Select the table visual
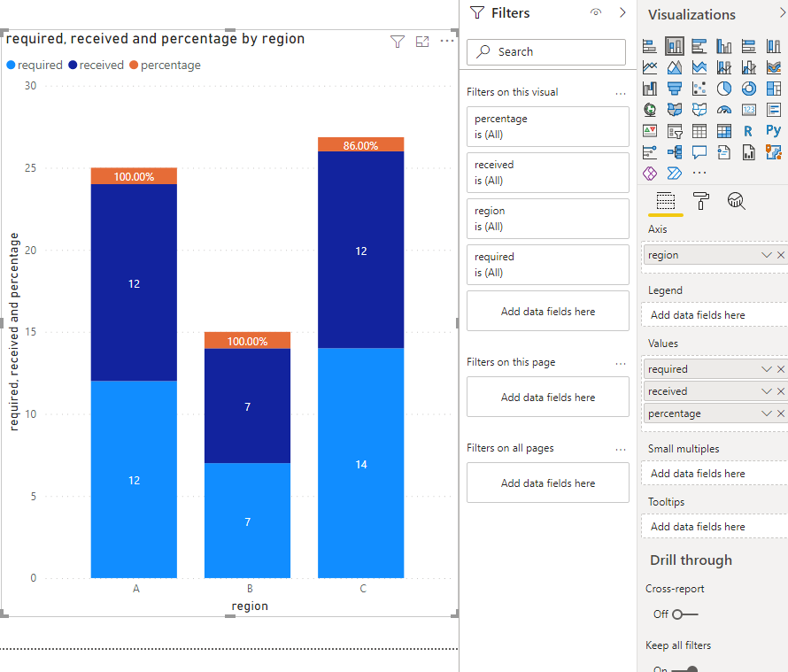788x672 pixels. click(x=699, y=131)
